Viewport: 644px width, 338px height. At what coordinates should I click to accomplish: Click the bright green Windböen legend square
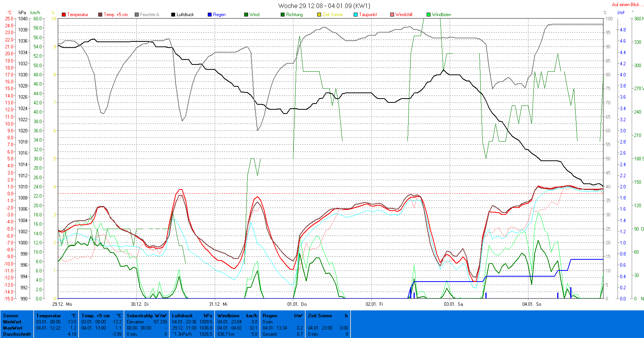click(x=429, y=15)
